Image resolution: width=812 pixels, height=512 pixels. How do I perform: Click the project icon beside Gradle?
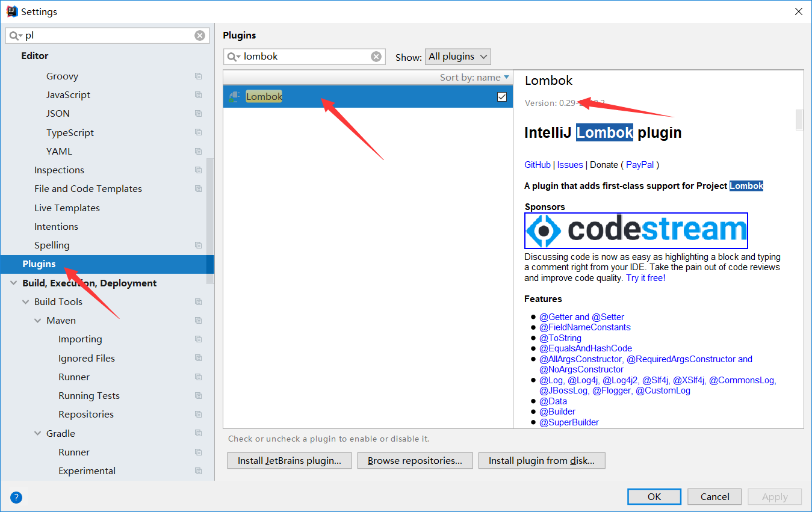pyautogui.click(x=199, y=434)
